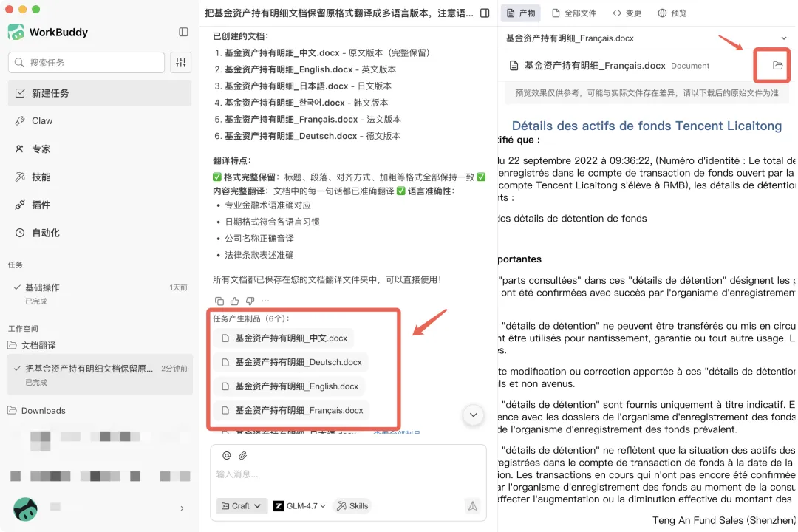Open the 插件 plugins section

100,205
